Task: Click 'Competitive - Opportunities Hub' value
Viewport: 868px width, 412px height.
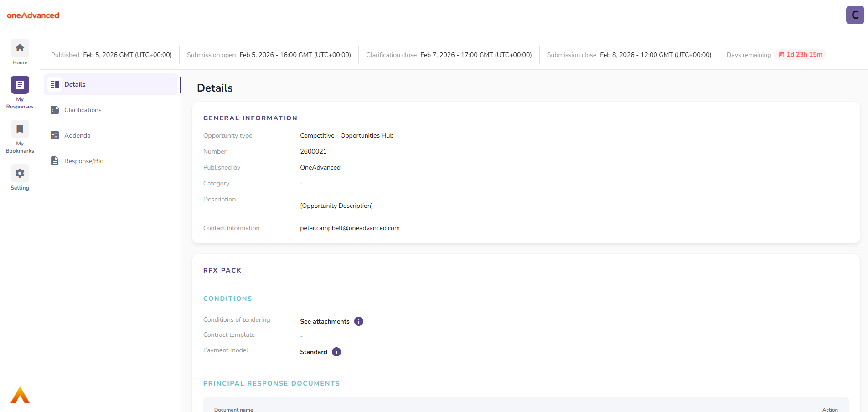Action: point(347,135)
